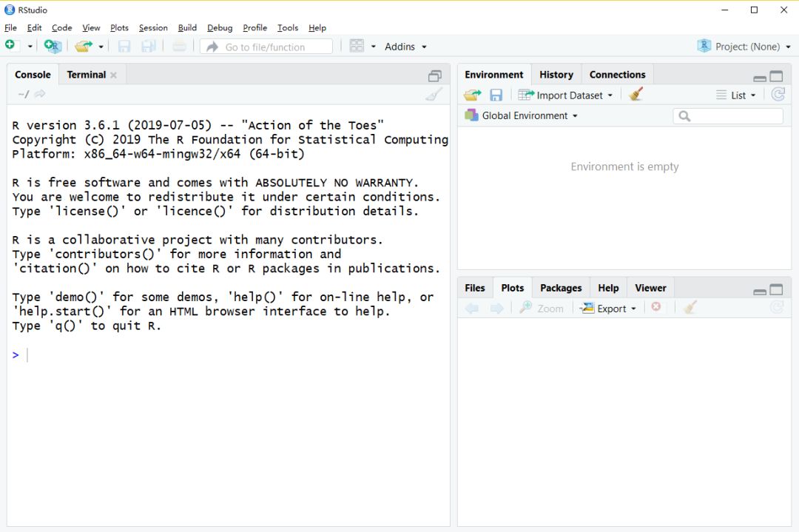Click the Environment search box

point(728,116)
